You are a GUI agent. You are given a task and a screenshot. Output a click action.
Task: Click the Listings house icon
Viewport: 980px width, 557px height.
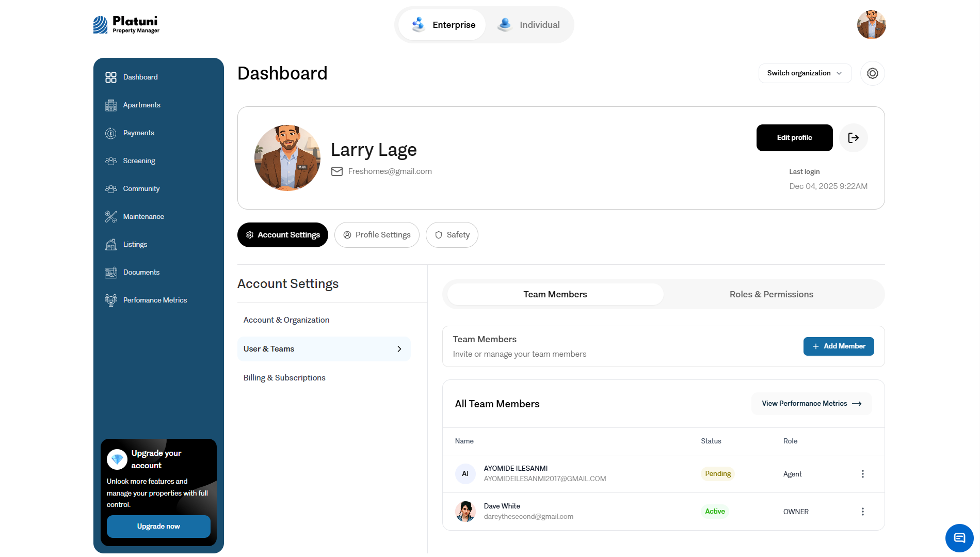pos(111,245)
